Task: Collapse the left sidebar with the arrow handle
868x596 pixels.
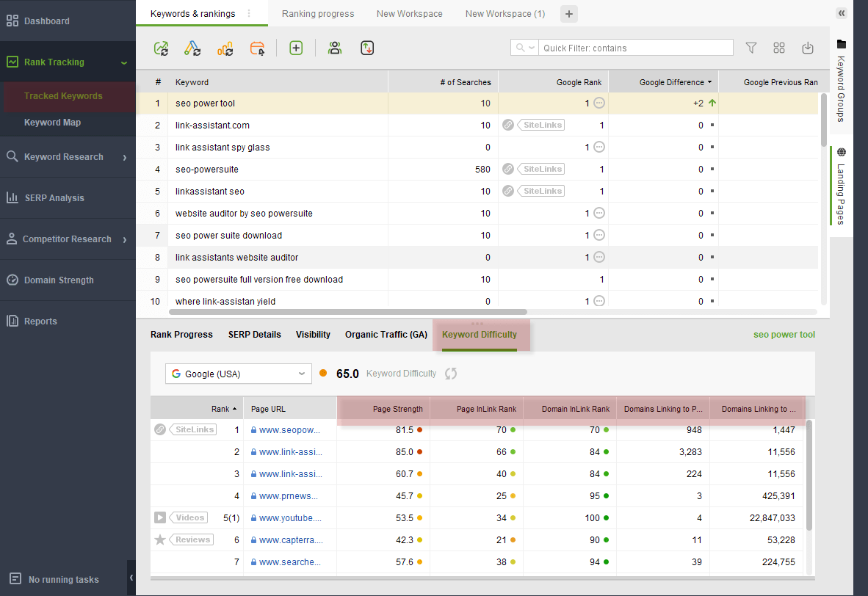Action: click(131, 578)
